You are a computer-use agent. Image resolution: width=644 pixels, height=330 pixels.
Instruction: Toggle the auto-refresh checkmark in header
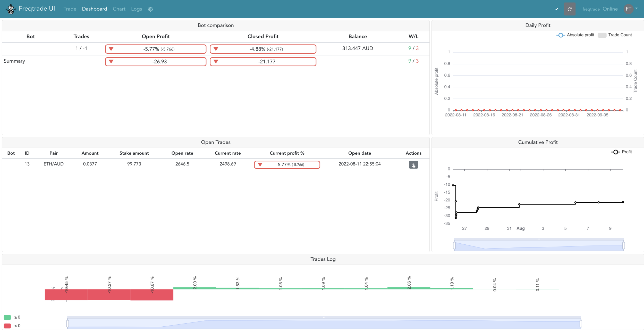(557, 9)
